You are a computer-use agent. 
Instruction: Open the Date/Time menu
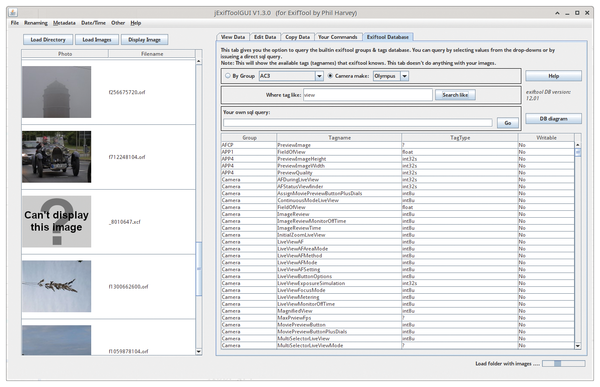pyautogui.click(x=93, y=23)
